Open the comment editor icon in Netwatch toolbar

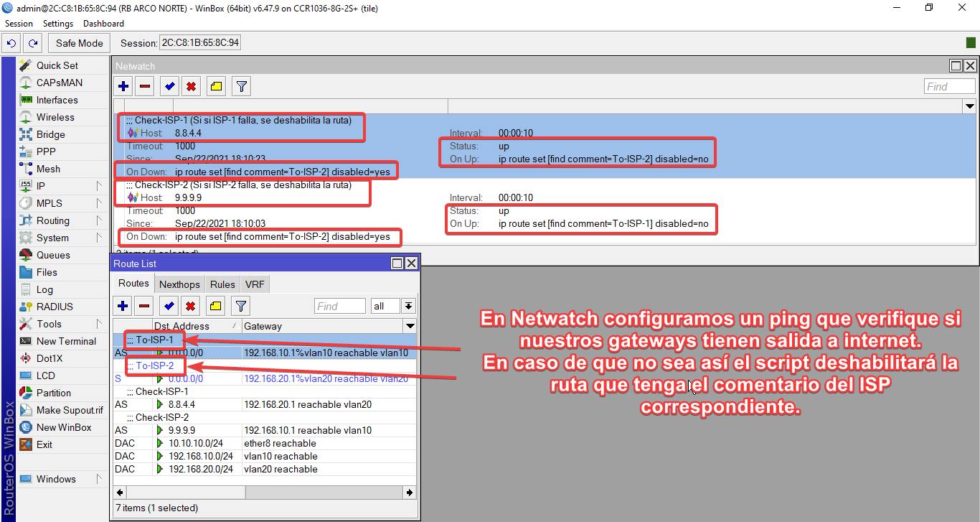(216, 86)
